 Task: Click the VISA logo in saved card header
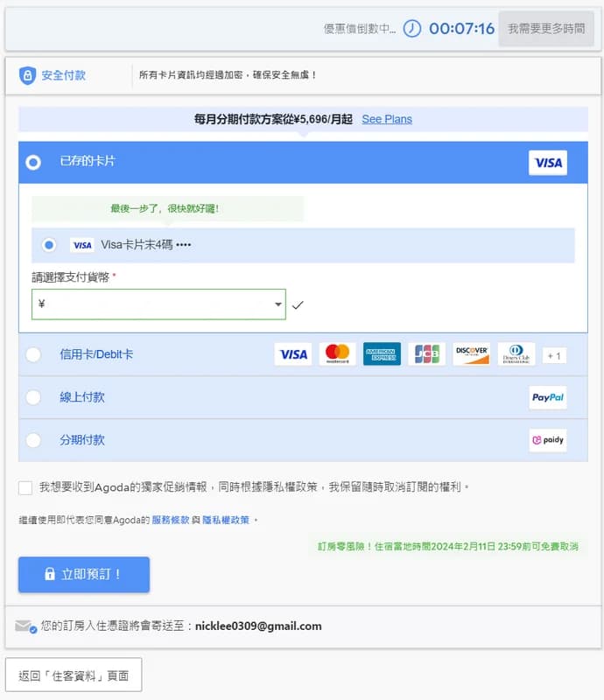pos(548,163)
